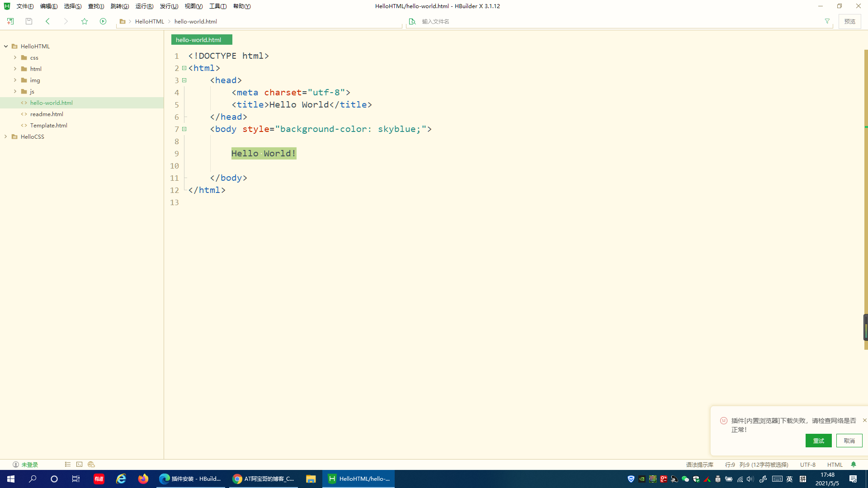Select the hello-world.html editor tab
The image size is (868, 488).
(201, 39)
